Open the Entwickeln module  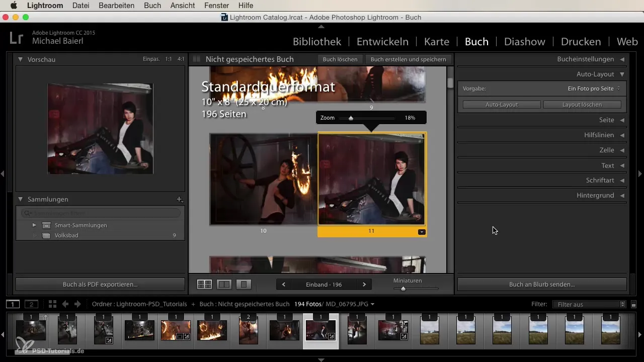tap(382, 42)
